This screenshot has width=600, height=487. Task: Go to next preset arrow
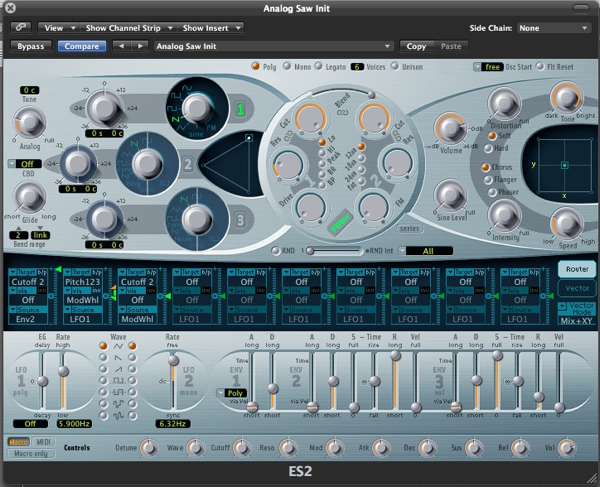pos(140,46)
